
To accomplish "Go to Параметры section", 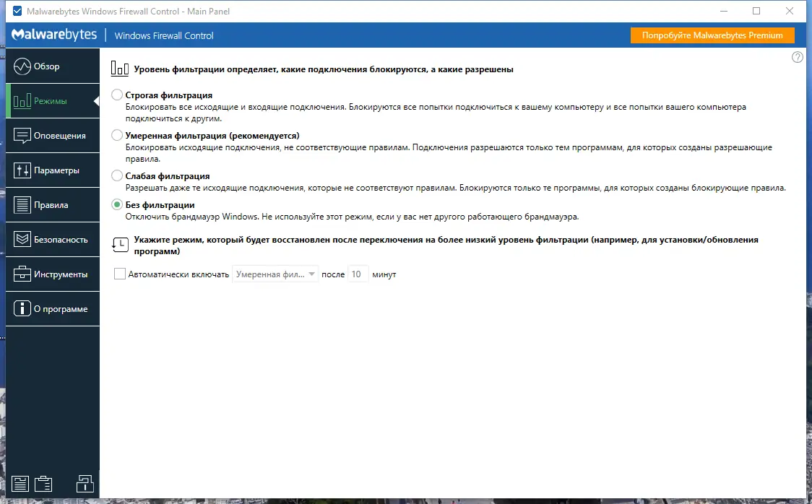I will pyautogui.click(x=53, y=170).
